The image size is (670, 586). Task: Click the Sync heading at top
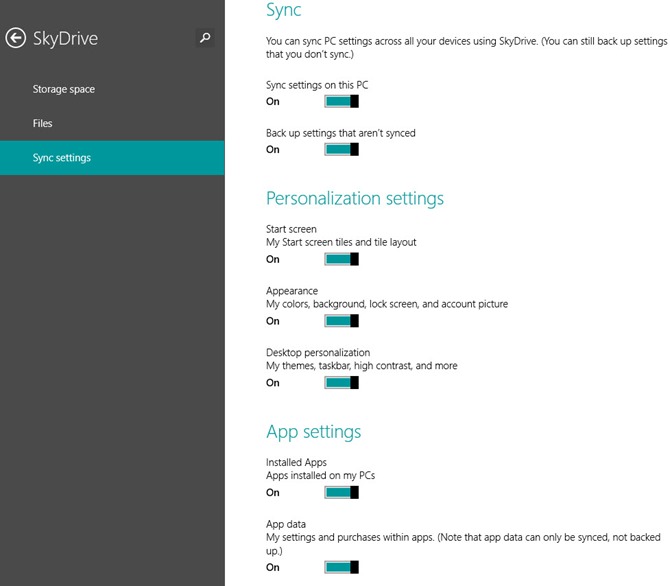coord(283,10)
